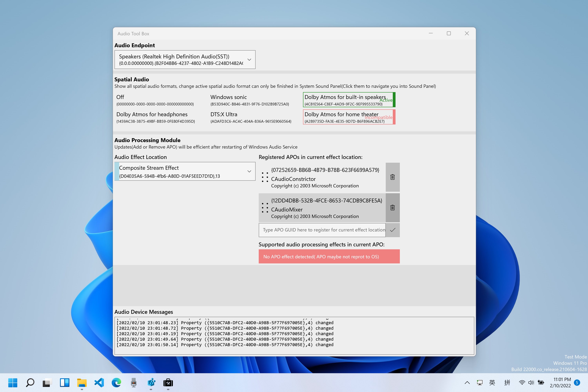This screenshot has width=588, height=392.
Task: Select the Windows sonic spatial format
Action: coord(250,100)
